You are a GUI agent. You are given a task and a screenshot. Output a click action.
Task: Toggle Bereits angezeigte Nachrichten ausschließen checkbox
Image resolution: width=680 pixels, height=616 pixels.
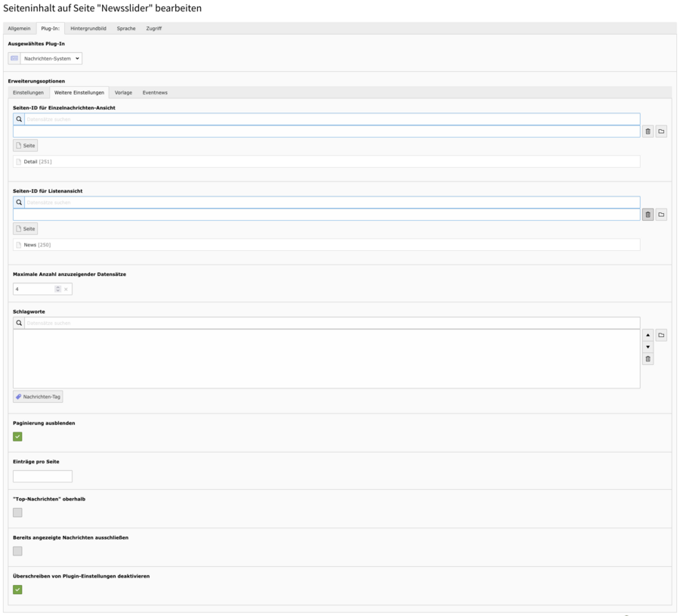[x=17, y=551]
